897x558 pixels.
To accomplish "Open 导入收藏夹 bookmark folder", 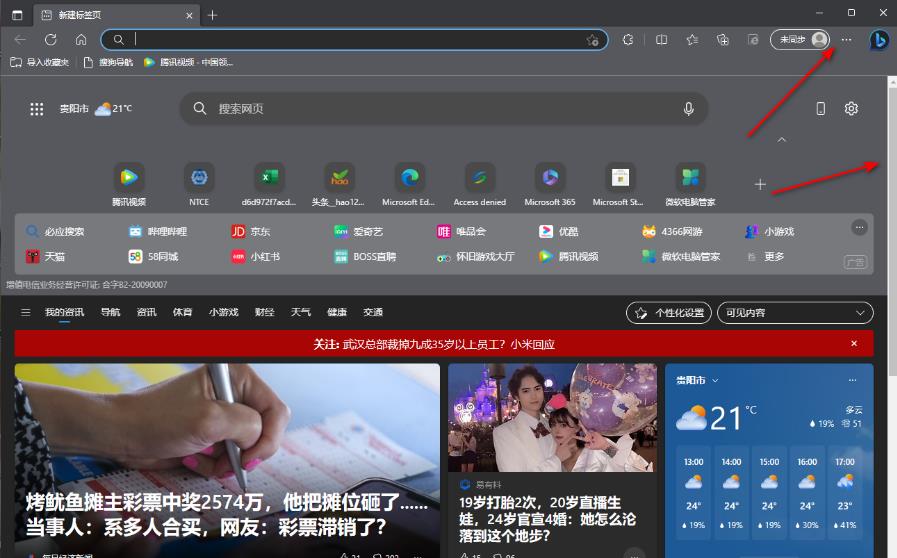I will pos(39,62).
